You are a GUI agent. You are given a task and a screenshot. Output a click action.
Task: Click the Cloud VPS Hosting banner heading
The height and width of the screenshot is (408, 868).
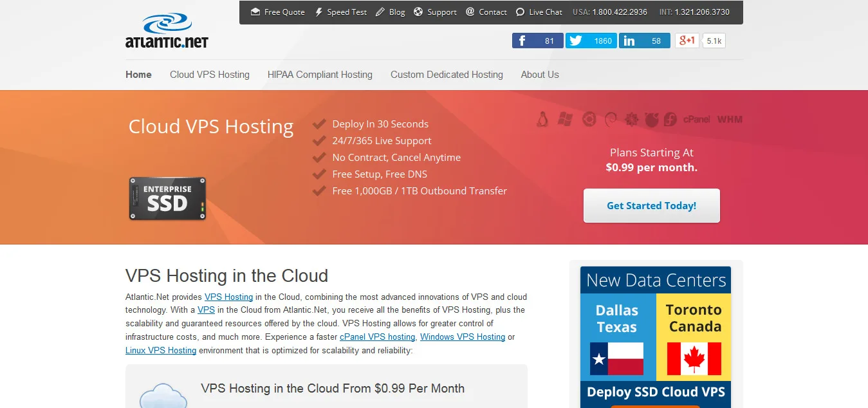pos(211,126)
